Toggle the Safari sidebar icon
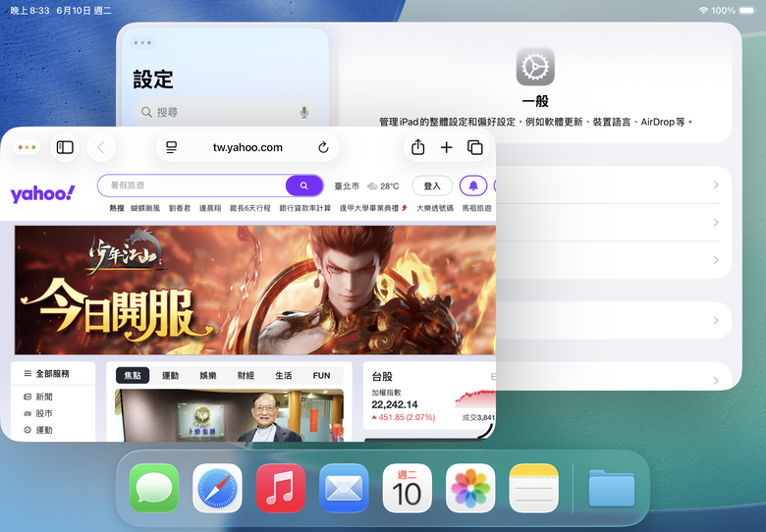The width and height of the screenshot is (766, 532). (x=65, y=147)
